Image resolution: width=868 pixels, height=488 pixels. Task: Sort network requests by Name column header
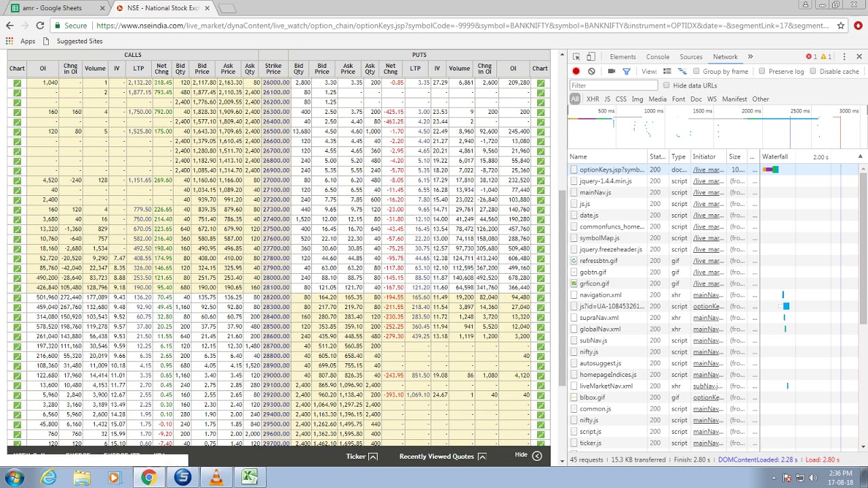click(x=607, y=157)
